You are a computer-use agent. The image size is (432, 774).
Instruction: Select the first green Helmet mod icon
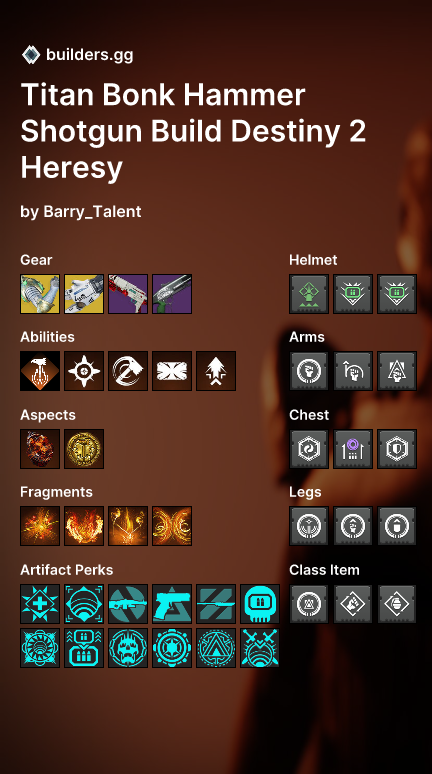[x=309, y=294]
